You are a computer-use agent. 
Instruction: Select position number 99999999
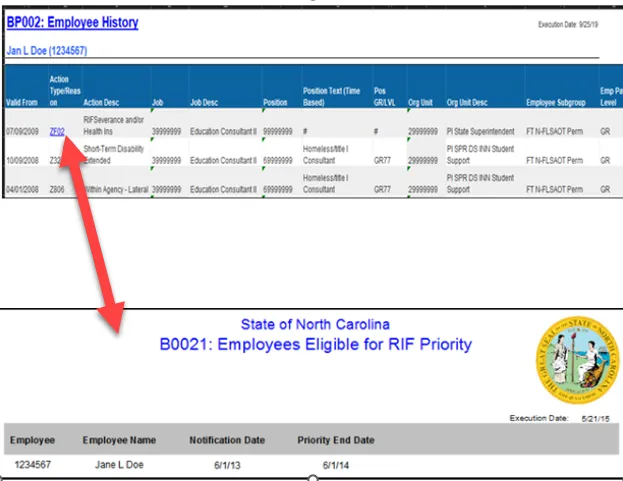278,131
